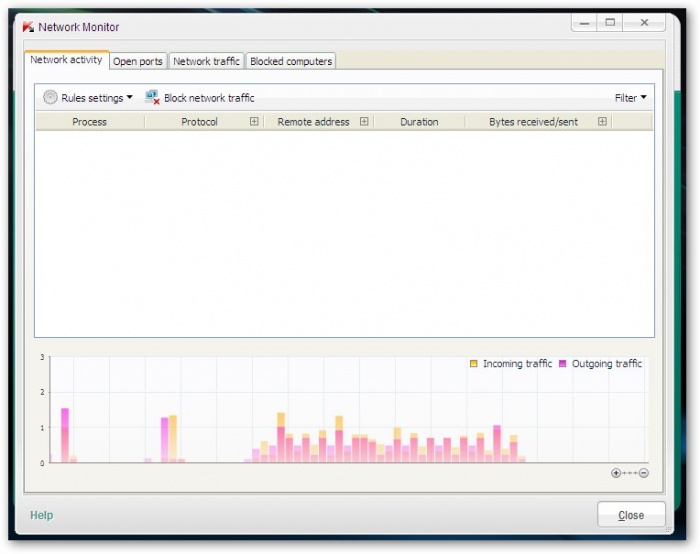Open the Help link
This screenshot has height=554, width=700.
42,515
